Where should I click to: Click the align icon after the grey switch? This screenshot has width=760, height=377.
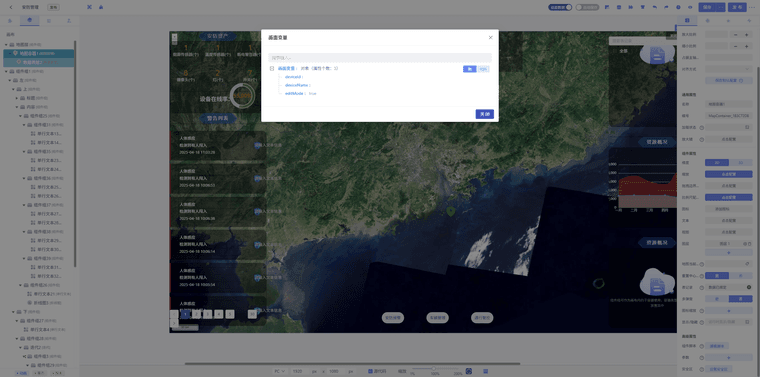point(607,7)
